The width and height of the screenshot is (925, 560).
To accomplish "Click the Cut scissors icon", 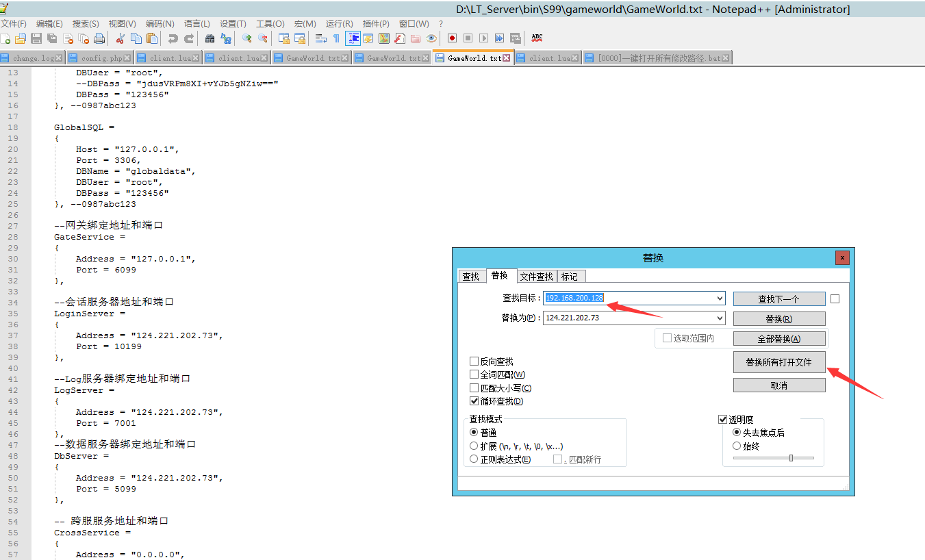I will (x=121, y=38).
